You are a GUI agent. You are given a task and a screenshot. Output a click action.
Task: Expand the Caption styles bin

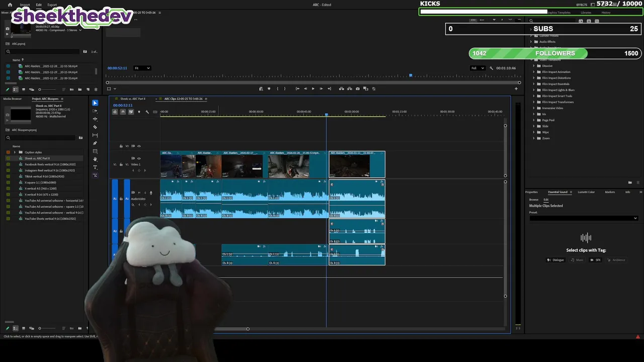(15, 152)
